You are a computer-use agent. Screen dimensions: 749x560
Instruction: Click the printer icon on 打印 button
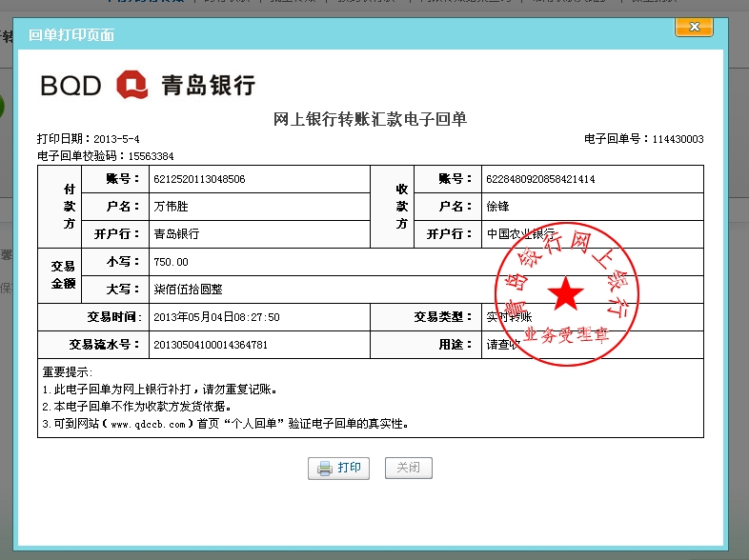[x=325, y=469]
